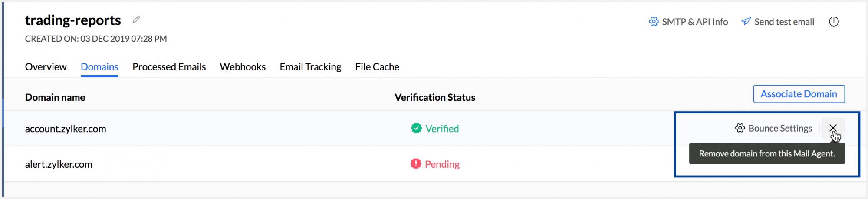Switch to the File Cache tab
868x199 pixels.
[377, 67]
